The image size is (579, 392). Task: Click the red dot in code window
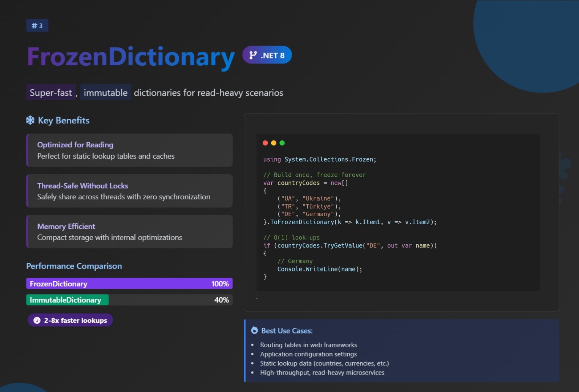(265, 143)
